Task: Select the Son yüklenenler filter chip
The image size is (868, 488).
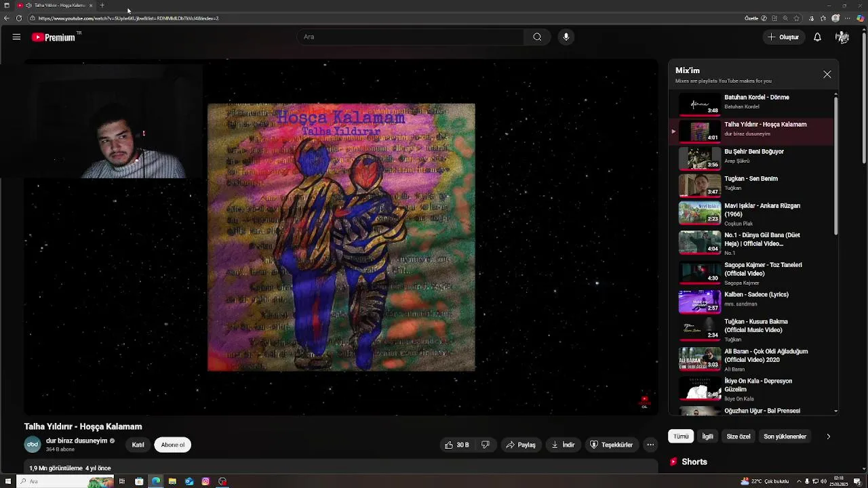Action: click(785, 436)
